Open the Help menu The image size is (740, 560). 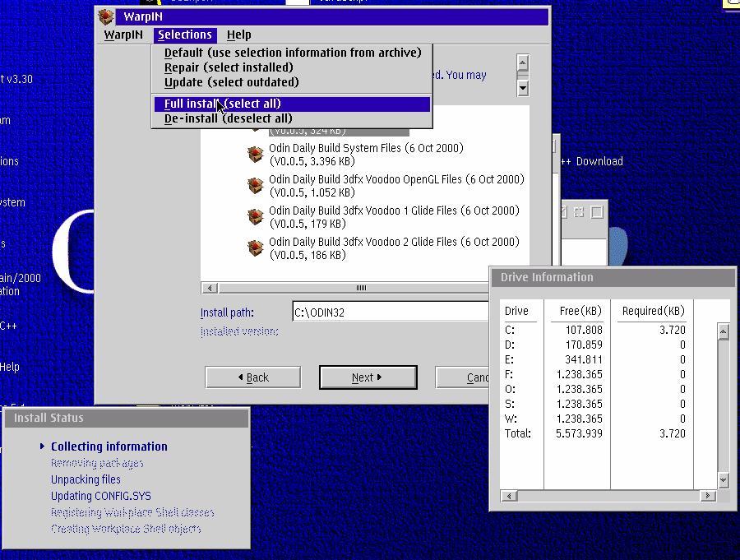coord(238,35)
